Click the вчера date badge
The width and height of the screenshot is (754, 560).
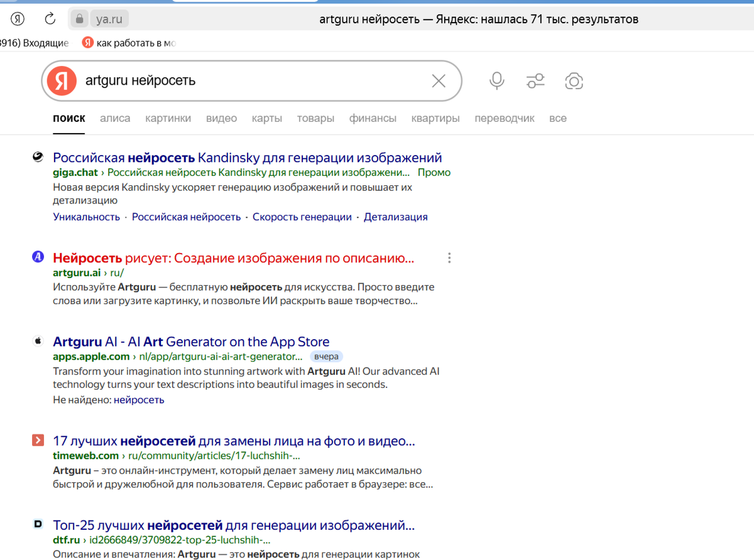[327, 357]
